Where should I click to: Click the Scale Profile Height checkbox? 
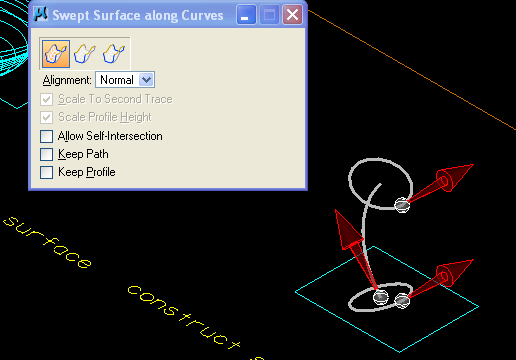46,117
